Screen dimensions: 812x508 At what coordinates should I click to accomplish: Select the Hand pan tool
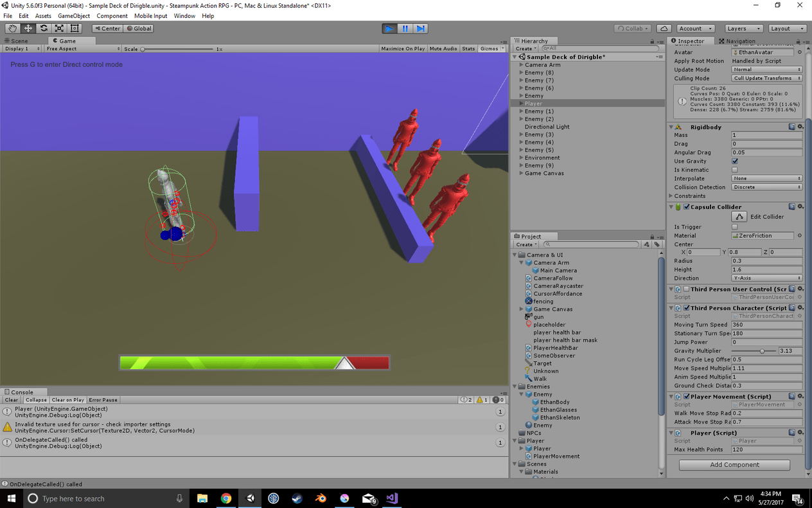pos(12,28)
